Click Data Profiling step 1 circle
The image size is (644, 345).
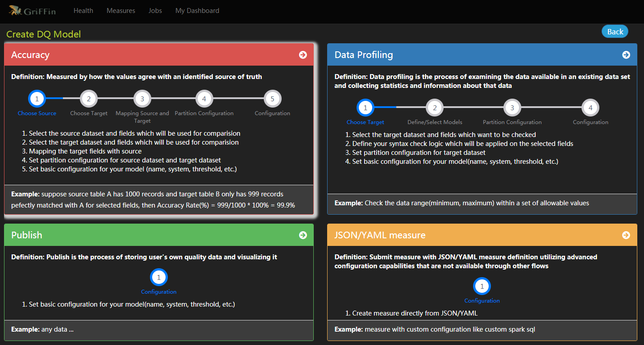click(x=366, y=108)
